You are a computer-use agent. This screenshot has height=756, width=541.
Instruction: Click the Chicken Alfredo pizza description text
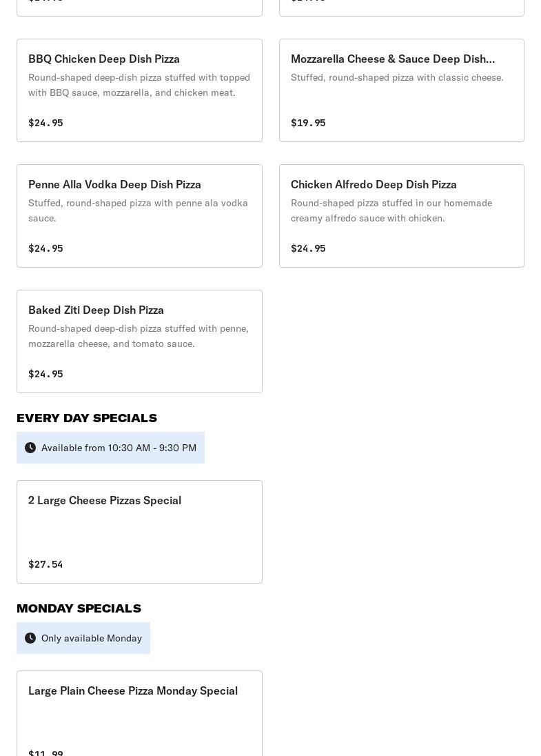pos(391,210)
